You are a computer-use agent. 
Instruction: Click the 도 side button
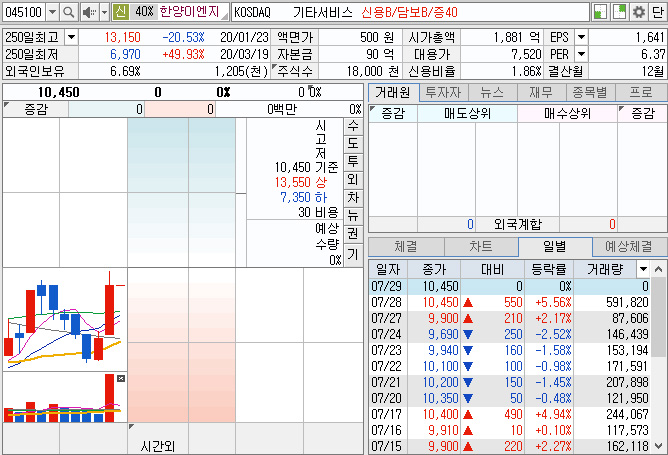[x=353, y=144]
